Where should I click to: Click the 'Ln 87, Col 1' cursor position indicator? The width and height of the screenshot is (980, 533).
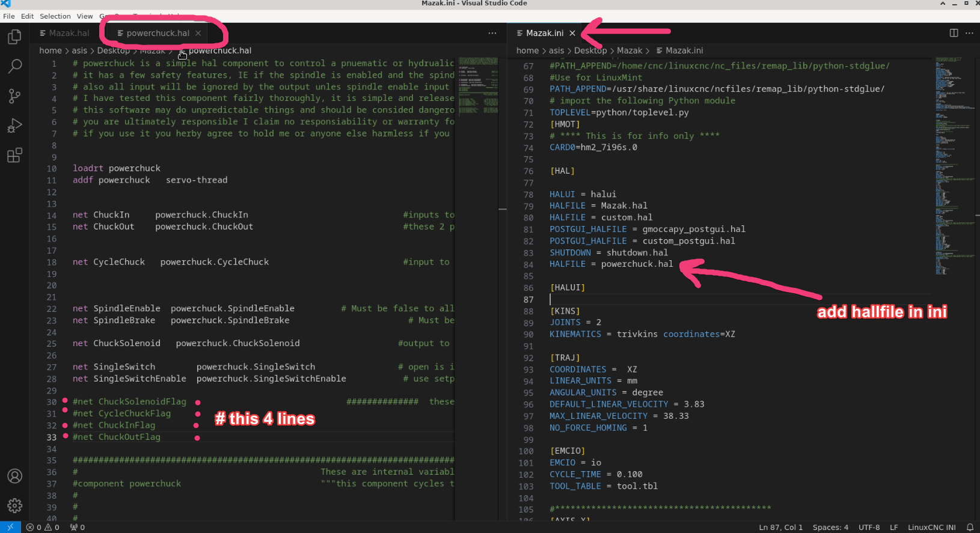click(x=780, y=527)
